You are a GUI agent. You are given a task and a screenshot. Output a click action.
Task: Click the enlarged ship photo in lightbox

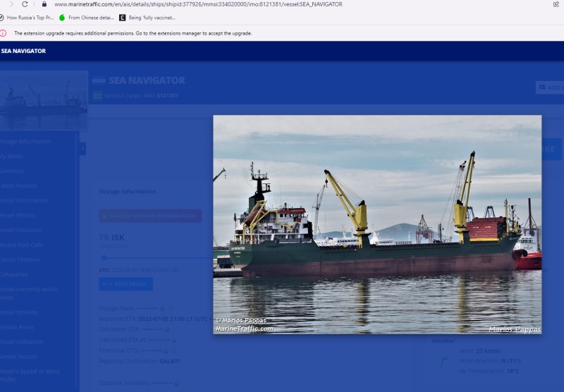coord(377,224)
